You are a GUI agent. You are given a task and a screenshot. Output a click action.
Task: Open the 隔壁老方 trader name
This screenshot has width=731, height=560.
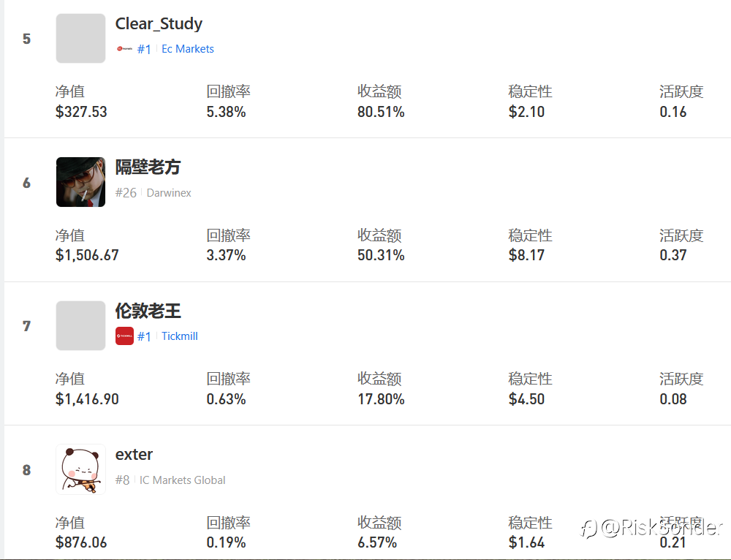148,167
